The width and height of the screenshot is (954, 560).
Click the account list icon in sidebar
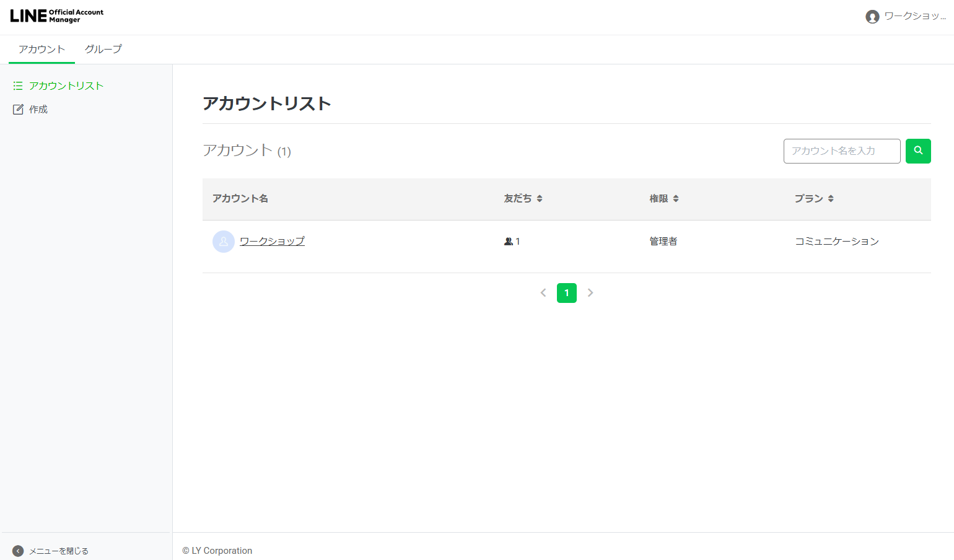point(18,85)
